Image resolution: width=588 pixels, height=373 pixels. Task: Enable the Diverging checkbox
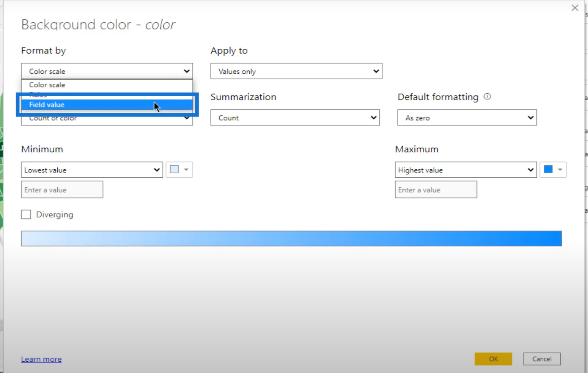pos(26,214)
